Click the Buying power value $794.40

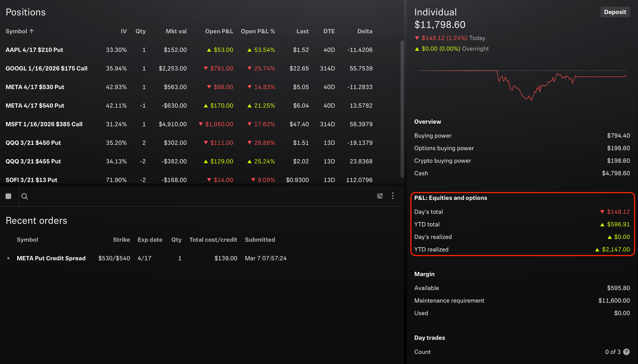(x=618, y=136)
